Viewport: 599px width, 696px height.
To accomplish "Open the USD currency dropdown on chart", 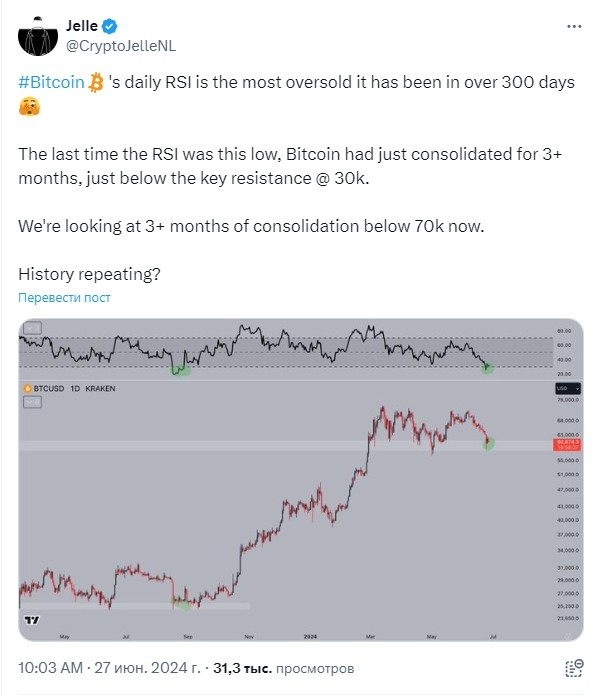I will click(x=568, y=388).
